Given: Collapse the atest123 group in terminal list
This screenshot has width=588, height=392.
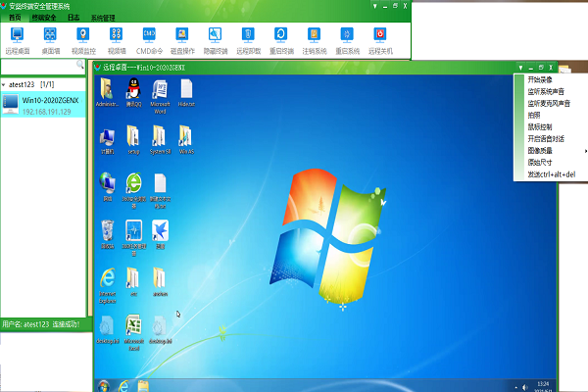Looking at the screenshot, I should pyautogui.click(x=4, y=85).
